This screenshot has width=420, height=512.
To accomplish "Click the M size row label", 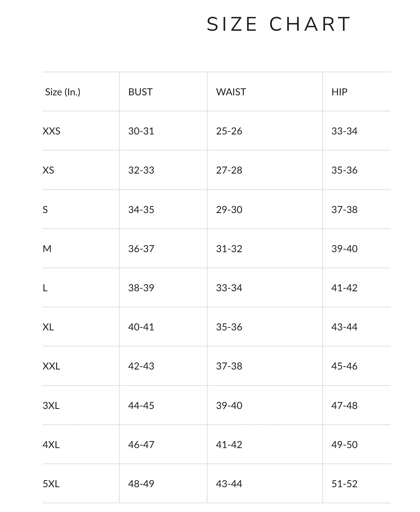I will pos(47,249).
